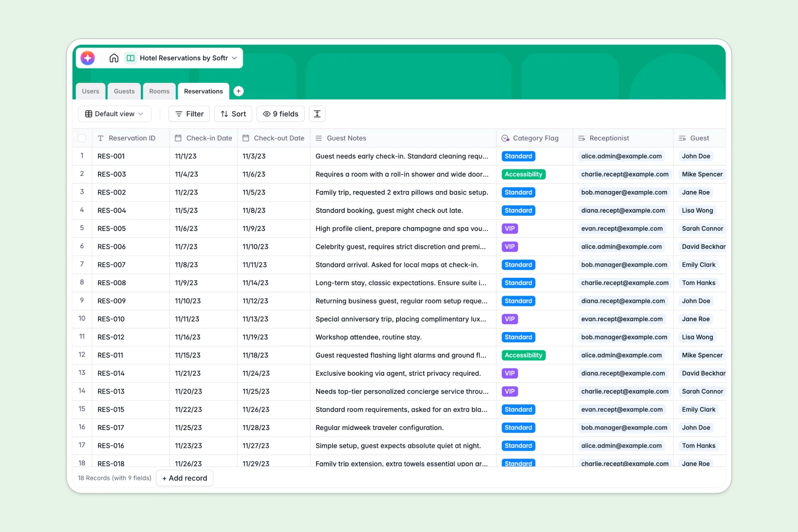Add a new table with plus icon
The width and height of the screenshot is (798, 532).
coord(238,91)
